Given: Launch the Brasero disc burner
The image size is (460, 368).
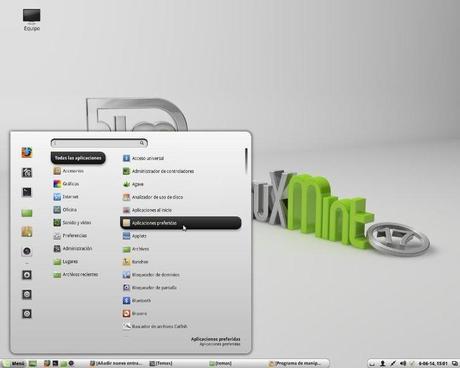Looking at the screenshot, I should [135, 313].
